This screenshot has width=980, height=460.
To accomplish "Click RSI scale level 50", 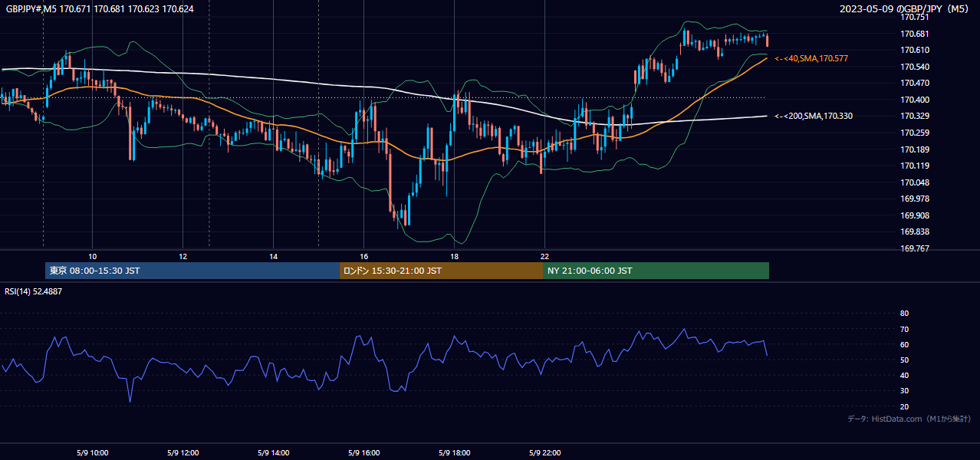I will point(904,360).
